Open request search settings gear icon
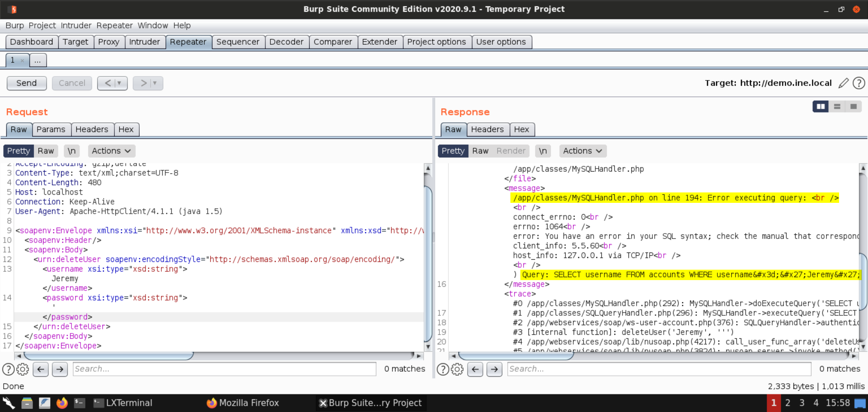This screenshot has width=868, height=412. (x=23, y=369)
